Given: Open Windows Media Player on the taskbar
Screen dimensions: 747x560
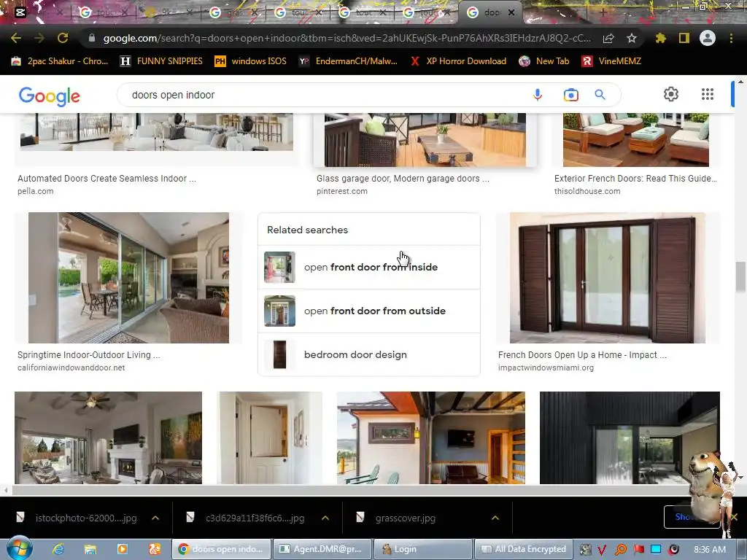Looking at the screenshot, I should (123, 549).
